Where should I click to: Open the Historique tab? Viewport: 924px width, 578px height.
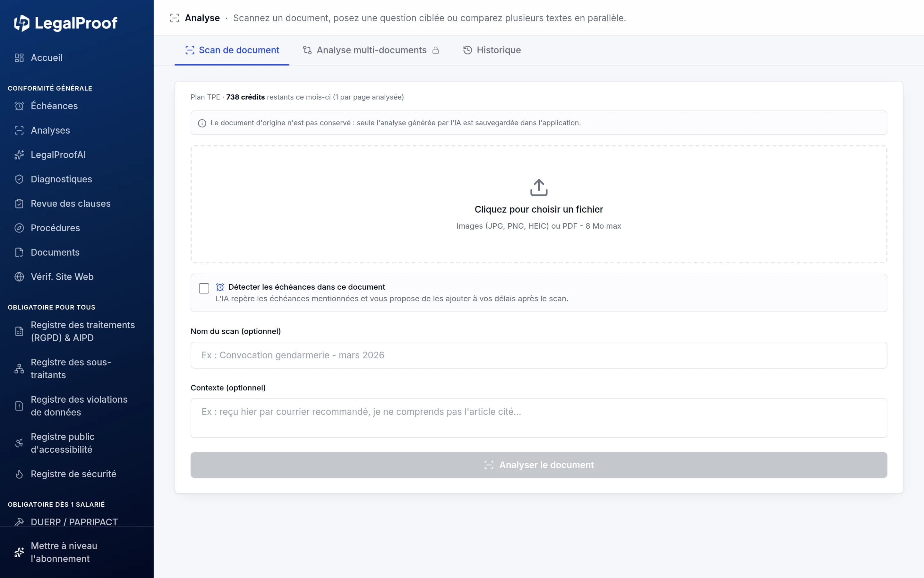(x=492, y=50)
